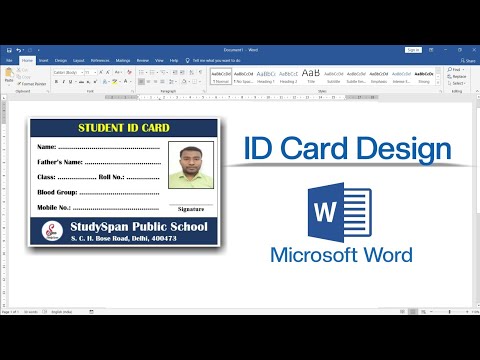Toggle underline formatting
Viewport: 480px width, 360px height.
tap(70, 82)
